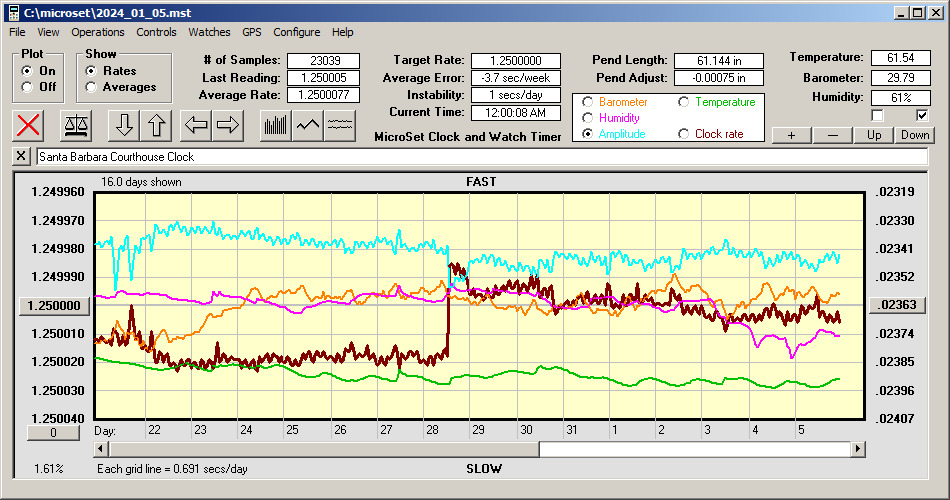This screenshot has height=500, width=950.
Task: Click the Santa Barbara Courthouse Clock name field
Action: (482, 156)
